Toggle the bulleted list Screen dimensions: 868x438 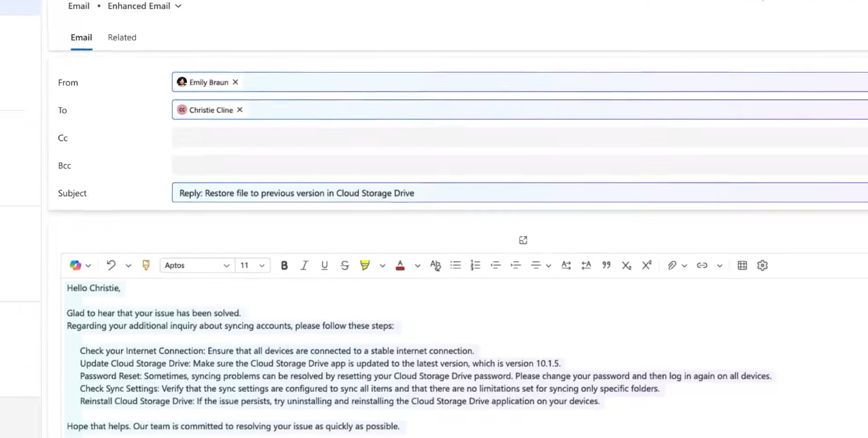coord(455,265)
